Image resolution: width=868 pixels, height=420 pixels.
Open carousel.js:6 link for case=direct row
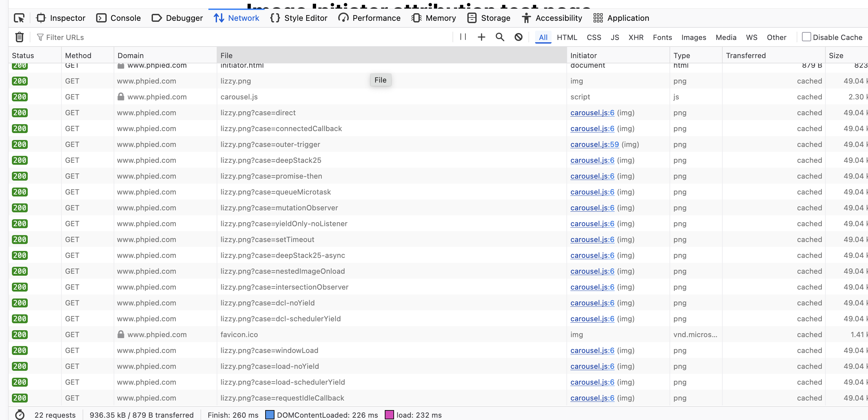click(x=592, y=113)
